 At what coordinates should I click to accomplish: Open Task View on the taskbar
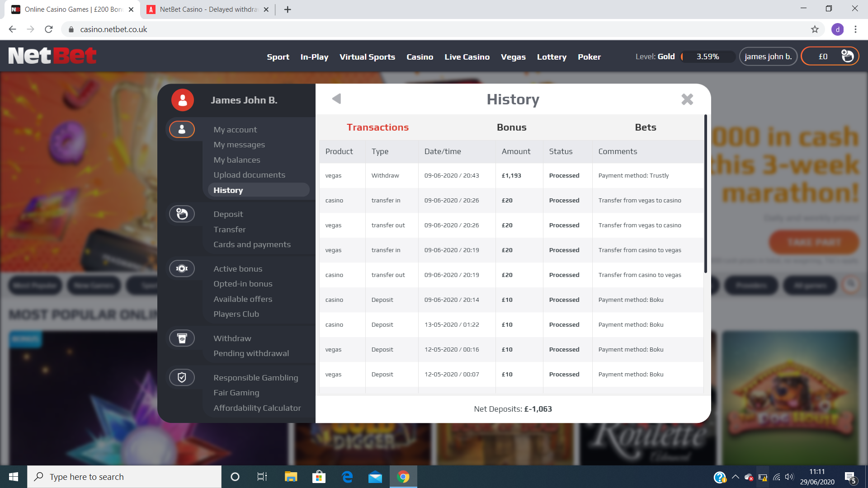coord(262,477)
